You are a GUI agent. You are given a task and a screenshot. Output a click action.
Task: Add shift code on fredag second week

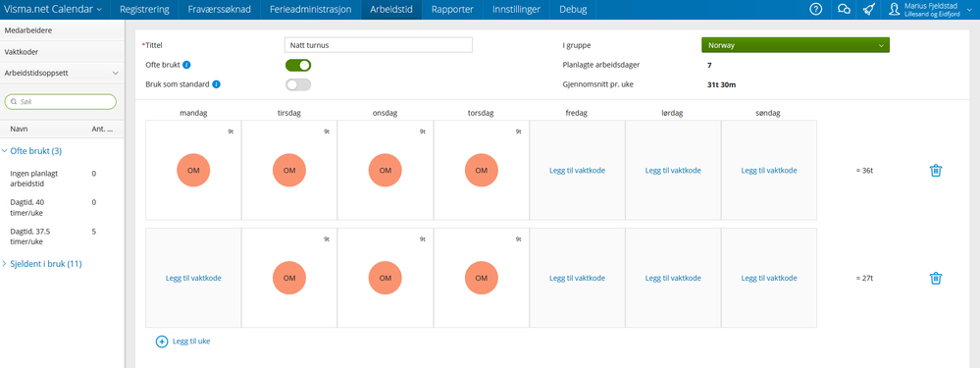(577, 278)
